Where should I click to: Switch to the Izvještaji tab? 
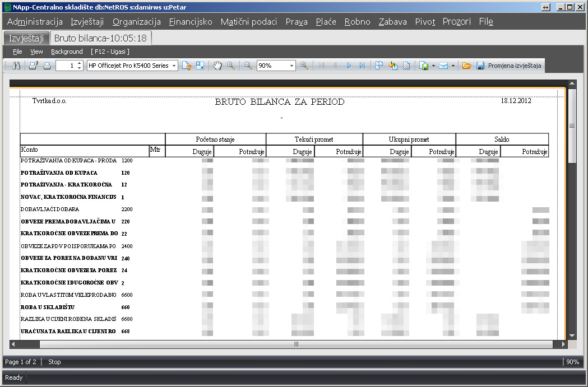26,38
